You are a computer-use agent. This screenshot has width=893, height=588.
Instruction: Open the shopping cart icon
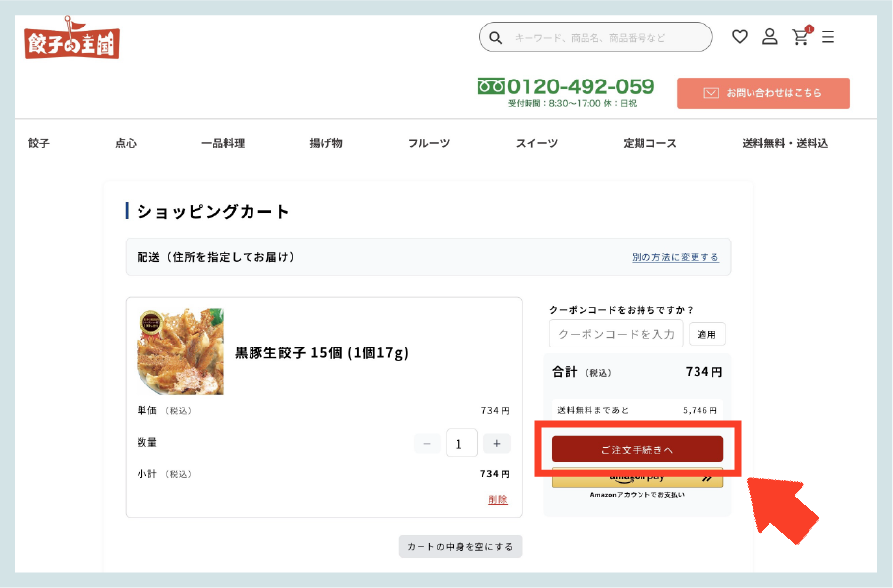[802, 36]
